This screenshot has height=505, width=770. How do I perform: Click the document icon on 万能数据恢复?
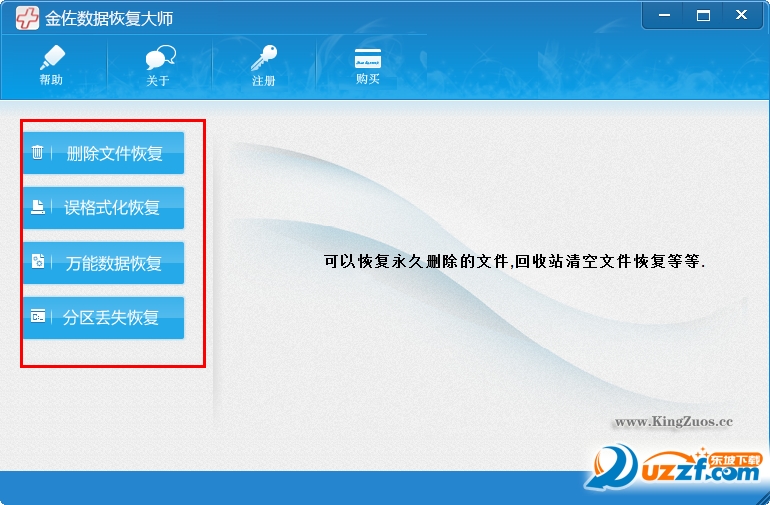tap(38, 262)
